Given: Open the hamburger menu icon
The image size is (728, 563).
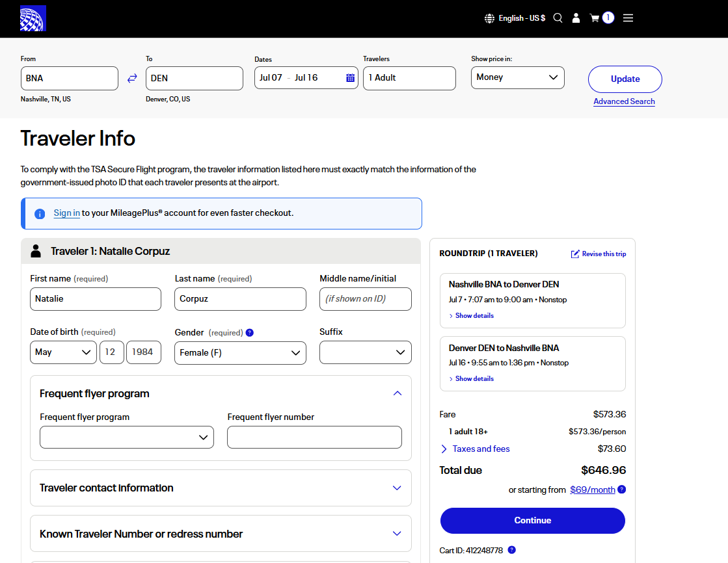Looking at the screenshot, I should (x=628, y=18).
